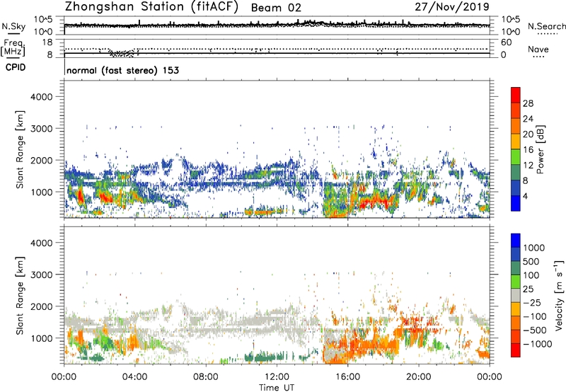Image resolution: width=566 pixels, height=392 pixels.
Task: Click the blue bottom of power colorbar
Action: [x=516, y=203]
